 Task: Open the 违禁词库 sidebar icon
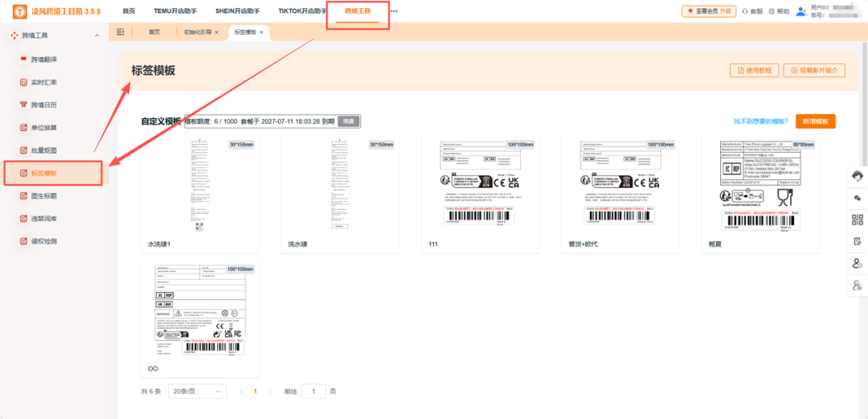pyautogui.click(x=23, y=219)
